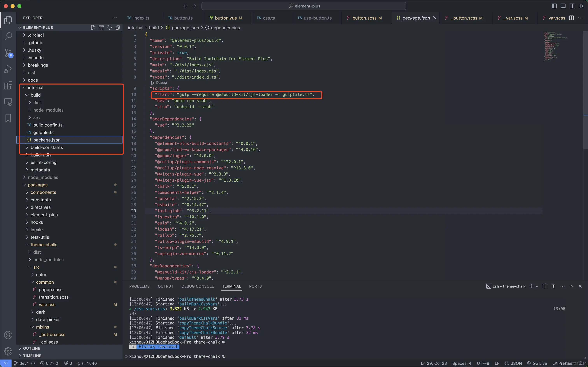588x367 pixels.
Task: Split the terminal panel
Action: pos(545,286)
